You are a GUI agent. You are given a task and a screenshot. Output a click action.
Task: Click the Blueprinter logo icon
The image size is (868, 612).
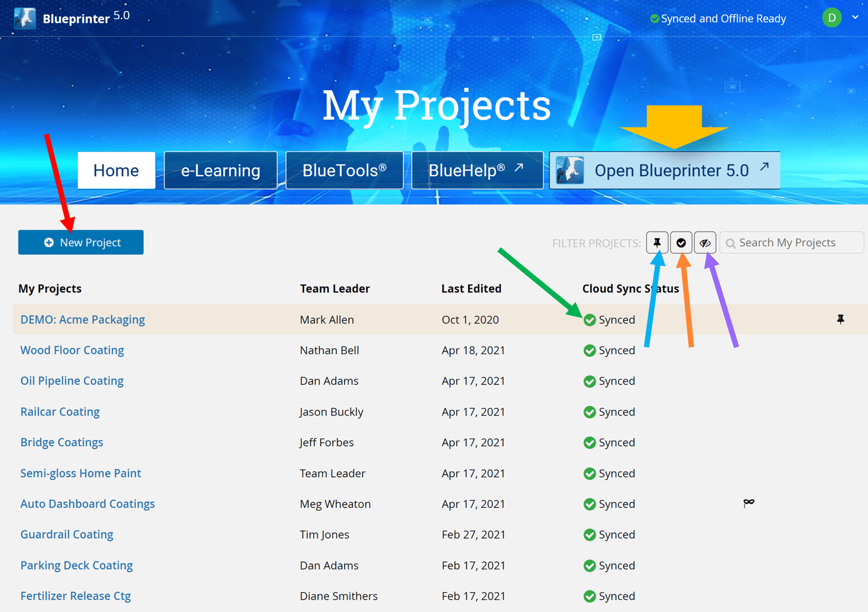(x=24, y=18)
